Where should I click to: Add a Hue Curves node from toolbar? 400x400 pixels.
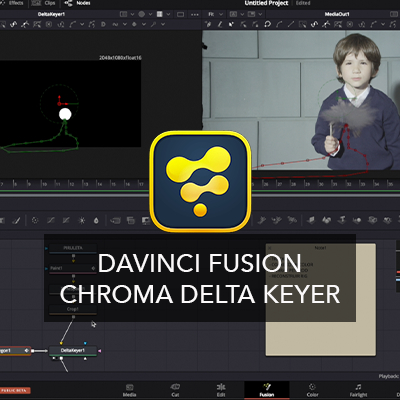point(66,220)
